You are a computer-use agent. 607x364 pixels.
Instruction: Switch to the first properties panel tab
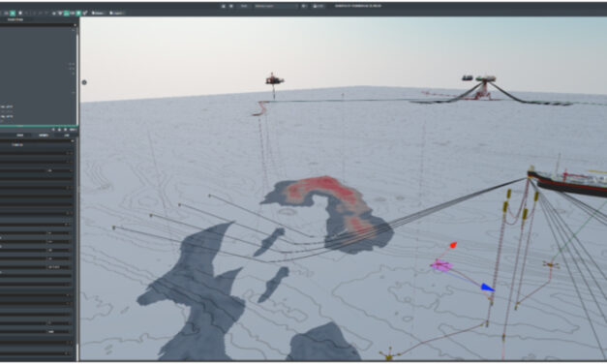coord(19,136)
